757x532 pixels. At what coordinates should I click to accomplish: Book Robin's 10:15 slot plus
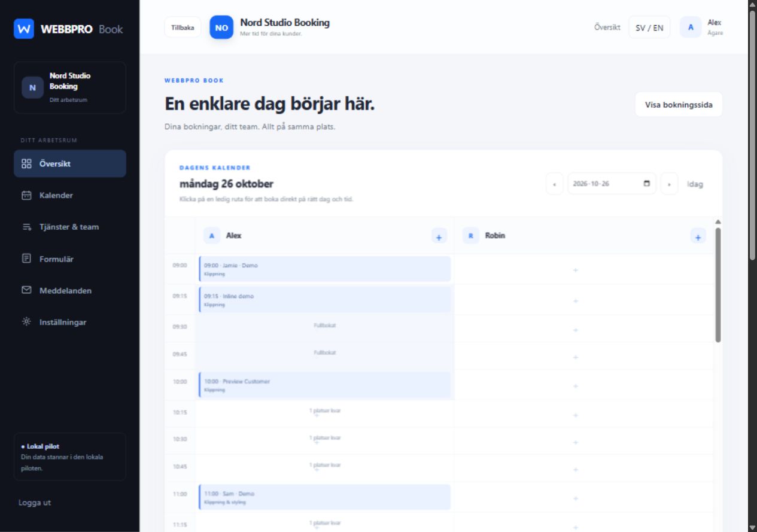click(576, 415)
